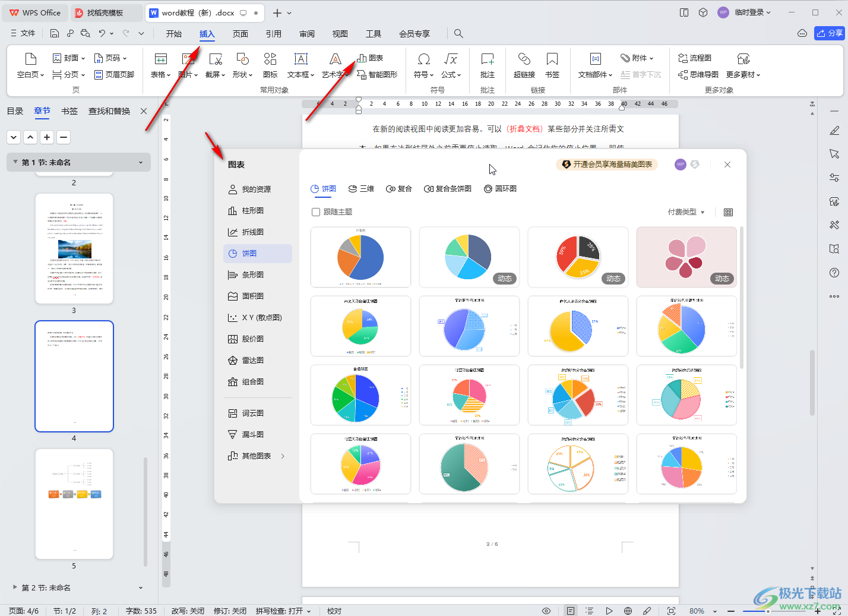Open the 开始 ribbon tab
The width and height of the screenshot is (848, 616).
(x=174, y=34)
